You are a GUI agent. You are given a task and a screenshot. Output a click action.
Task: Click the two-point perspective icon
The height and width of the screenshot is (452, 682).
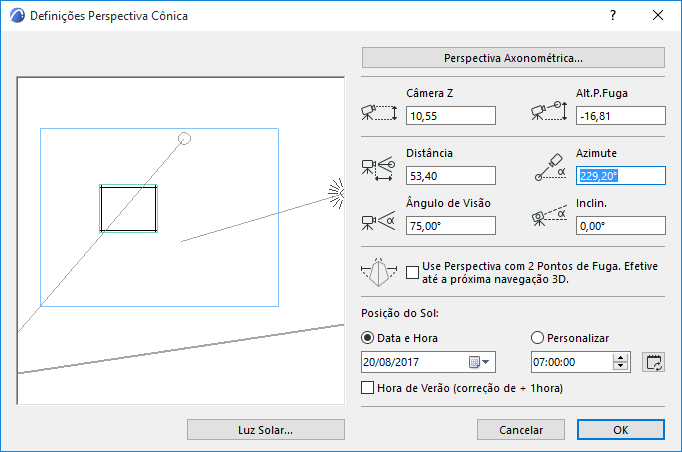coord(379,272)
